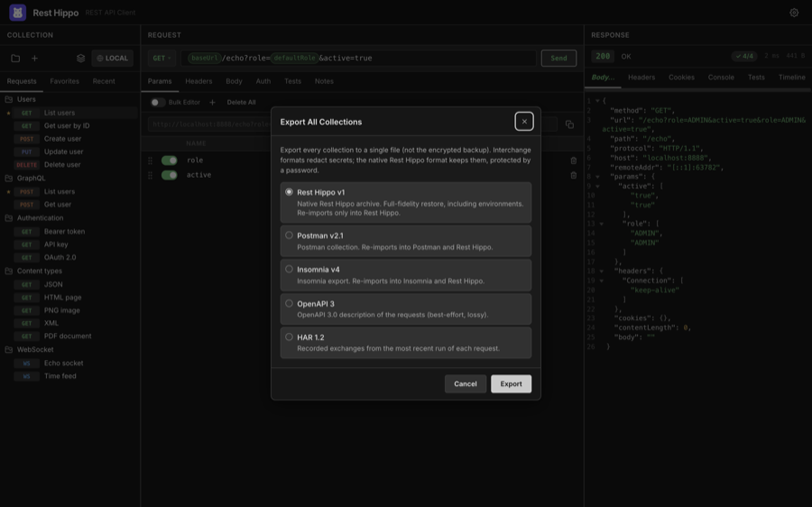This screenshot has width=812, height=507.
Task: Open the LOCAL environment selector
Action: [113, 58]
